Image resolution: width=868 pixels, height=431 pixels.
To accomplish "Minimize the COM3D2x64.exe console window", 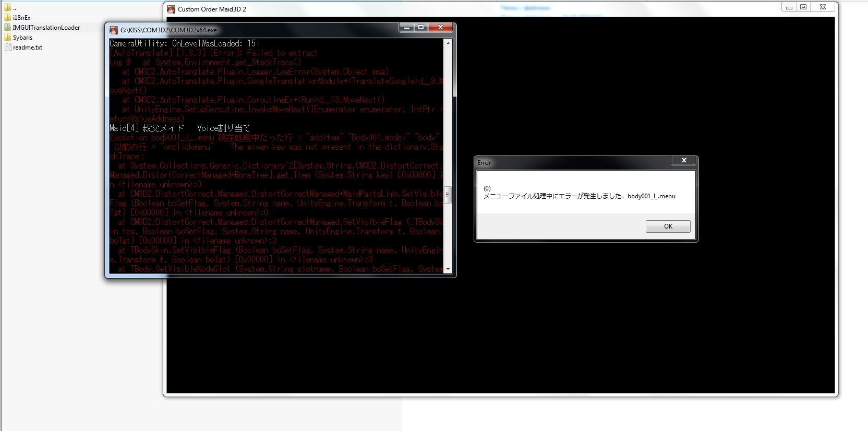I will (407, 28).
